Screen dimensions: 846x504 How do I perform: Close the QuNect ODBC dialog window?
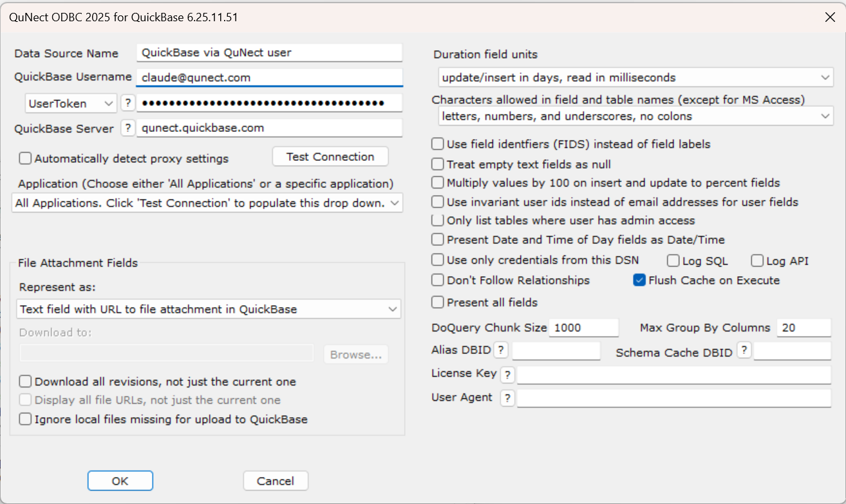tap(830, 17)
